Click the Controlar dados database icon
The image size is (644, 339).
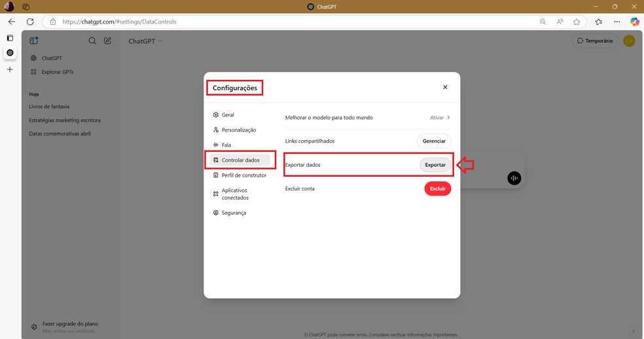215,160
